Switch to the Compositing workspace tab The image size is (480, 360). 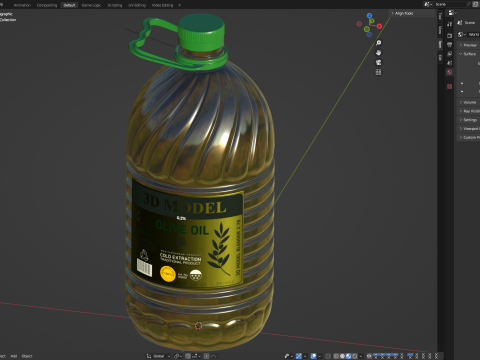(x=47, y=5)
